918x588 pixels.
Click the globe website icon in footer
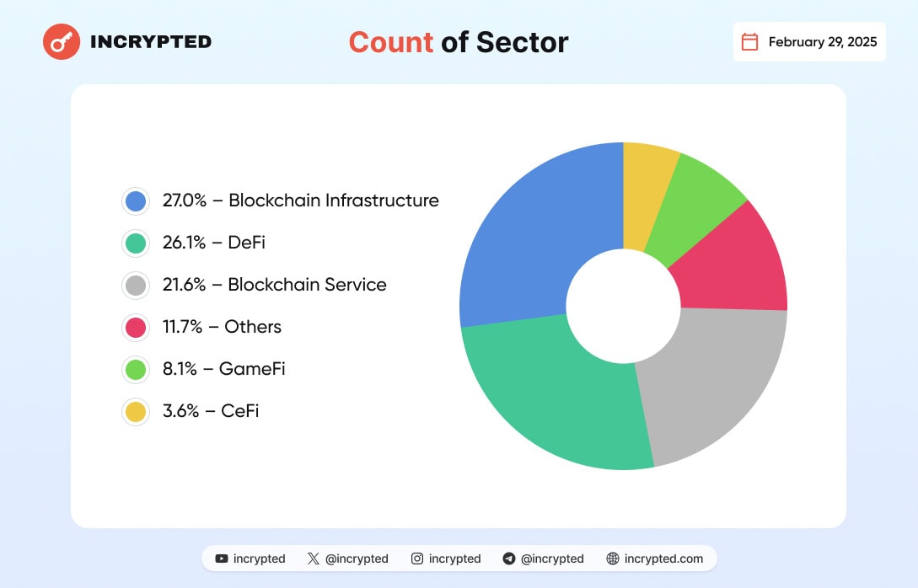click(x=613, y=559)
